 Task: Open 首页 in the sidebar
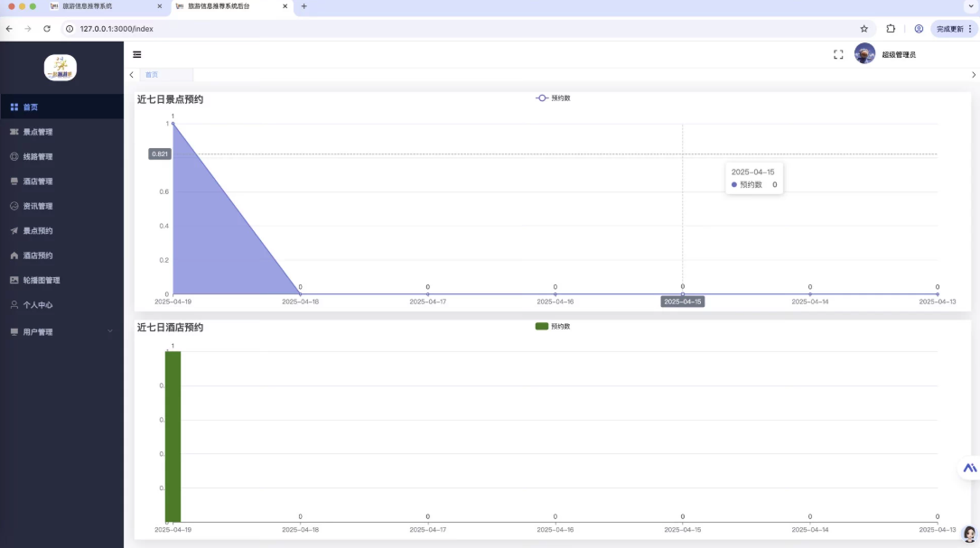point(62,107)
